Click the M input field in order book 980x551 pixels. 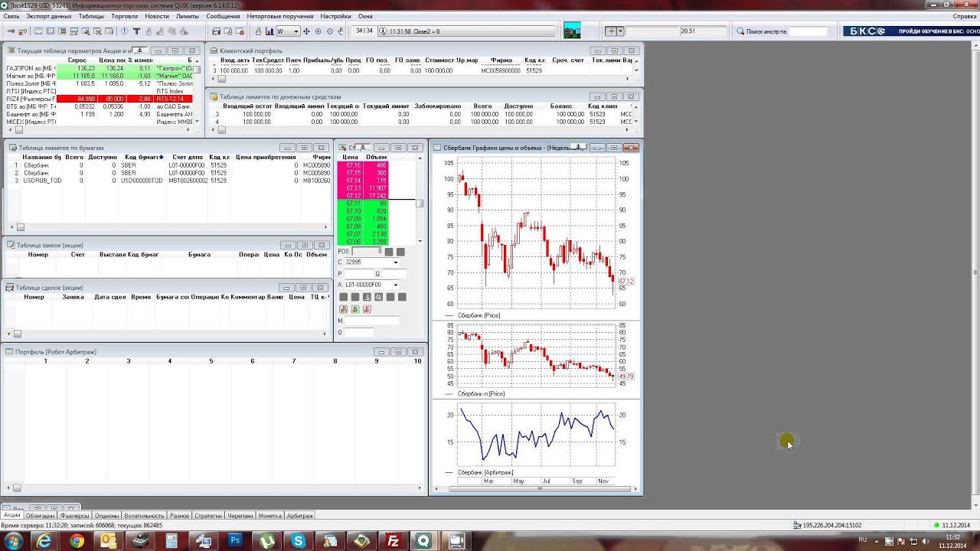click(x=372, y=321)
